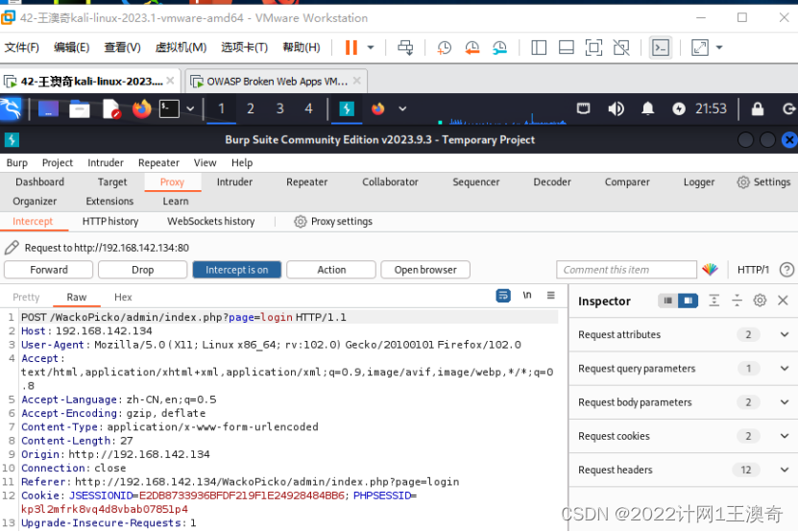The width and height of the screenshot is (798, 532).
Task: Open the power options dropdown beside pause
Action: 371,47
